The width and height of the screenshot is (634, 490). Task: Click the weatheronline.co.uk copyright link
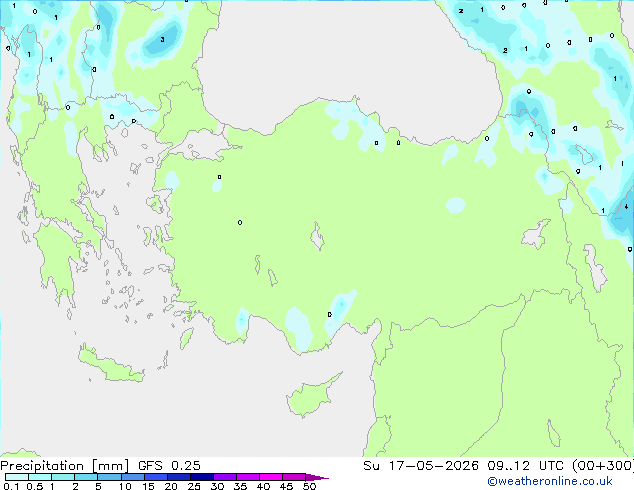[x=550, y=481]
